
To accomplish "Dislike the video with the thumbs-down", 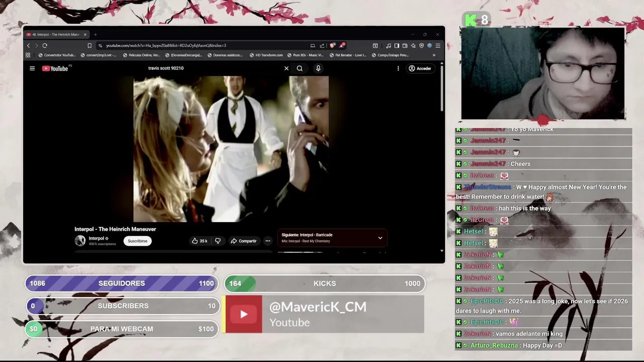I will 218,241.
